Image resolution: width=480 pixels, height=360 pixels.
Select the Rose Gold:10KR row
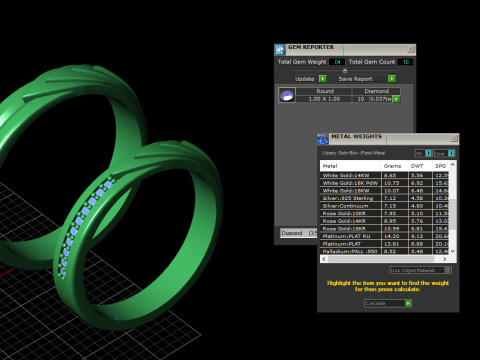tap(385, 213)
